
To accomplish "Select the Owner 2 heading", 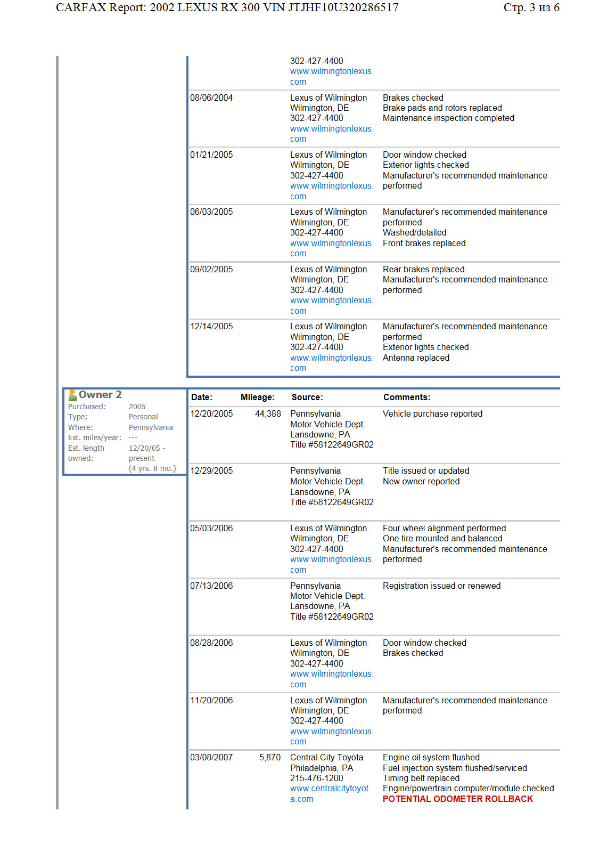I will (100, 395).
